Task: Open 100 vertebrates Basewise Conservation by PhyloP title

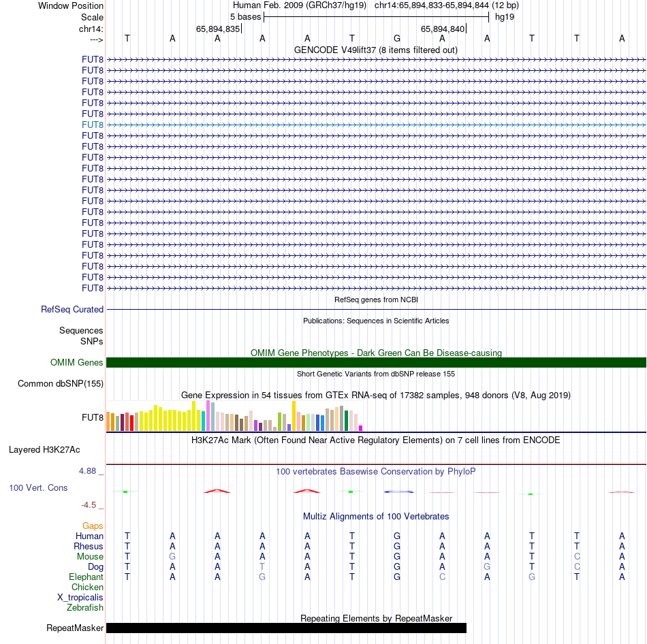Action: pyautogui.click(x=376, y=471)
